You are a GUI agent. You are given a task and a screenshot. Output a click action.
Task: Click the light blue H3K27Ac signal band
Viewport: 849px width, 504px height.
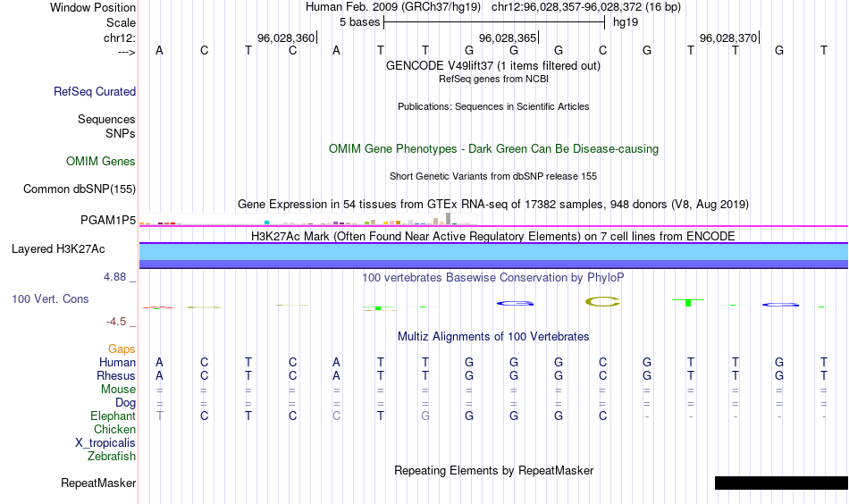click(x=493, y=252)
